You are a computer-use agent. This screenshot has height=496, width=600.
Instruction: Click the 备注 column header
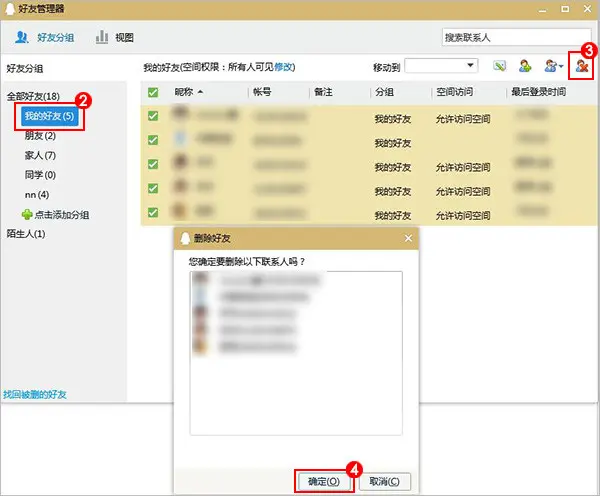click(323, 92)
